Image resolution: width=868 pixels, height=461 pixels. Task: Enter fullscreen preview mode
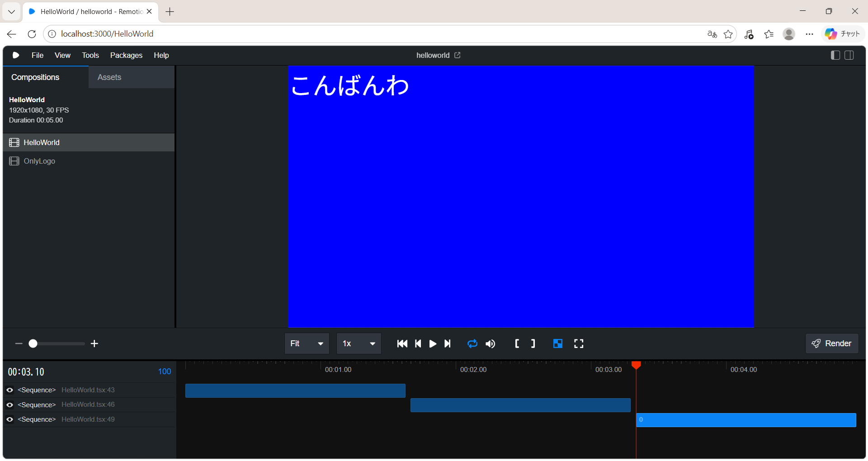point(579,344)
